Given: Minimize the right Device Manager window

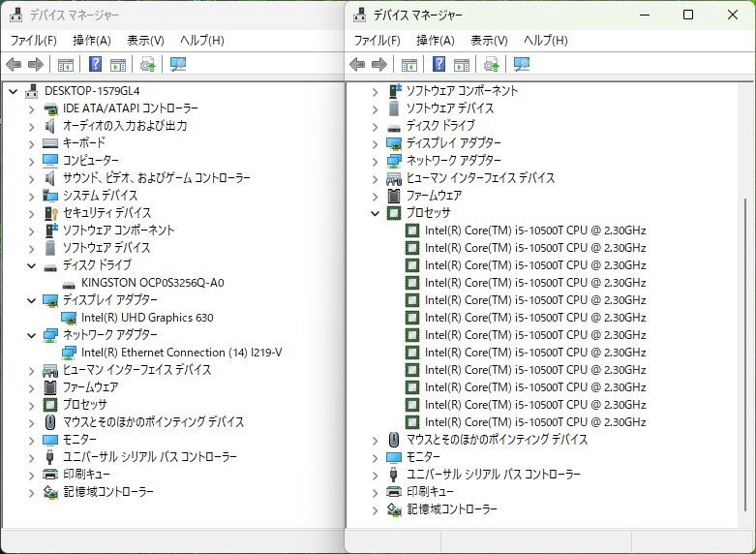Looking at the screenshot, I should click(x=645, y=15).
